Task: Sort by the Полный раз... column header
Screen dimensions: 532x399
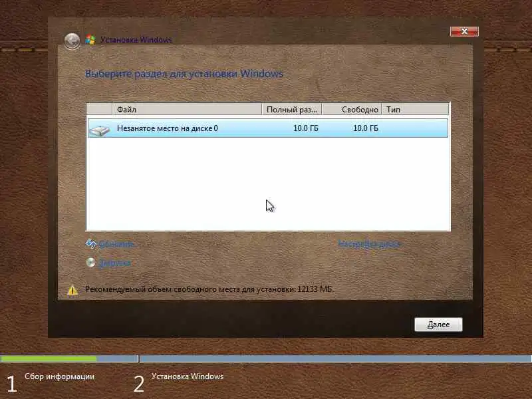Action: click(292, 109)
